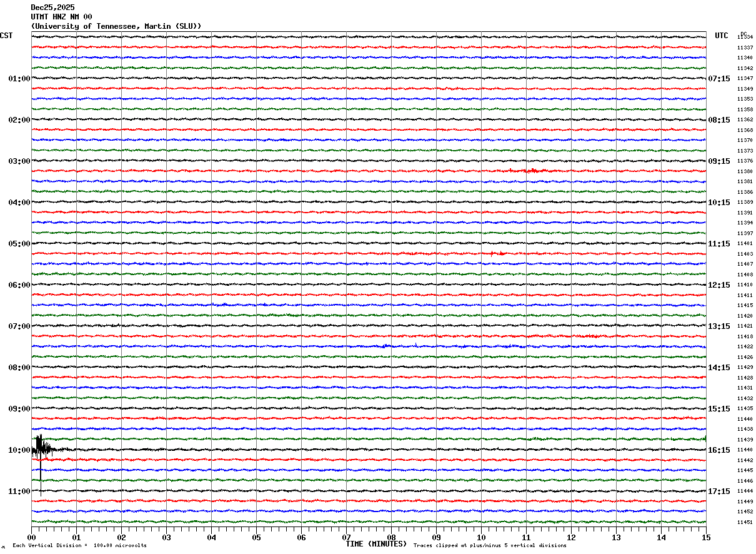
Task: Click the 03 minute tick label
Action: [166, 538]
